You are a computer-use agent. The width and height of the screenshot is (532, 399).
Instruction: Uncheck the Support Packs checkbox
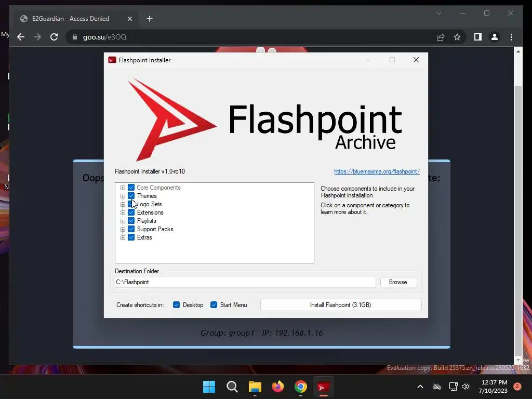pyautogui.click(x=131, y=229)
